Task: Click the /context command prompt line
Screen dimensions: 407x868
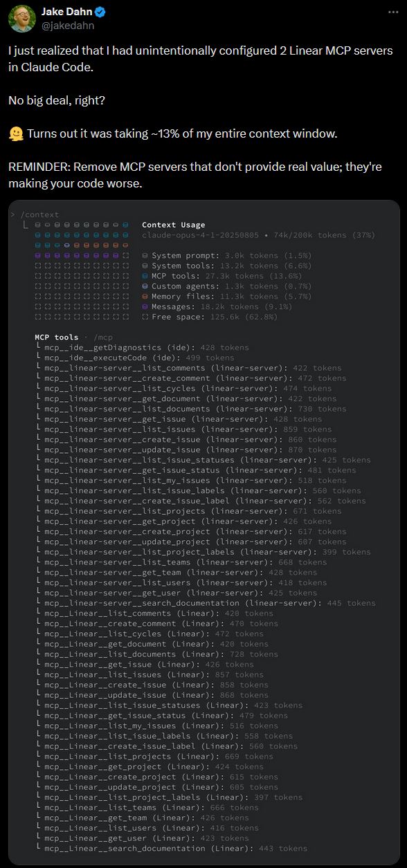Action: pyautogui.click(x=36, y=214)
